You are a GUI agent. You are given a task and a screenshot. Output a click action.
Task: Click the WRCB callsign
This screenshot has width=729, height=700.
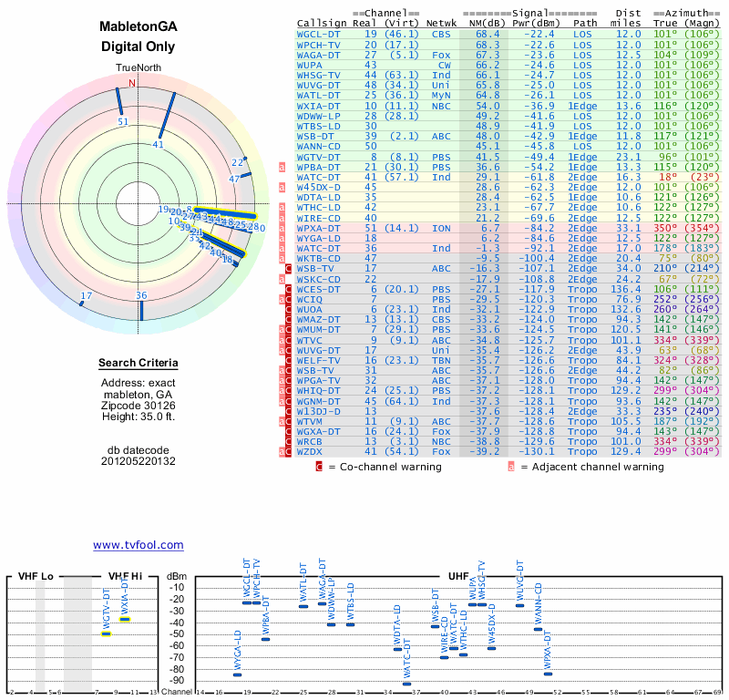click(310, 442)
